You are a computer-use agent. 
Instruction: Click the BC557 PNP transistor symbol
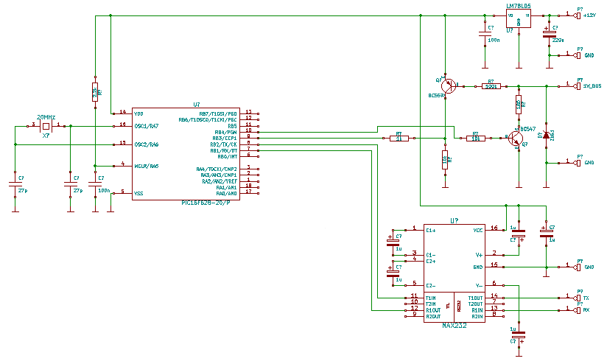[x=446, y=85]
